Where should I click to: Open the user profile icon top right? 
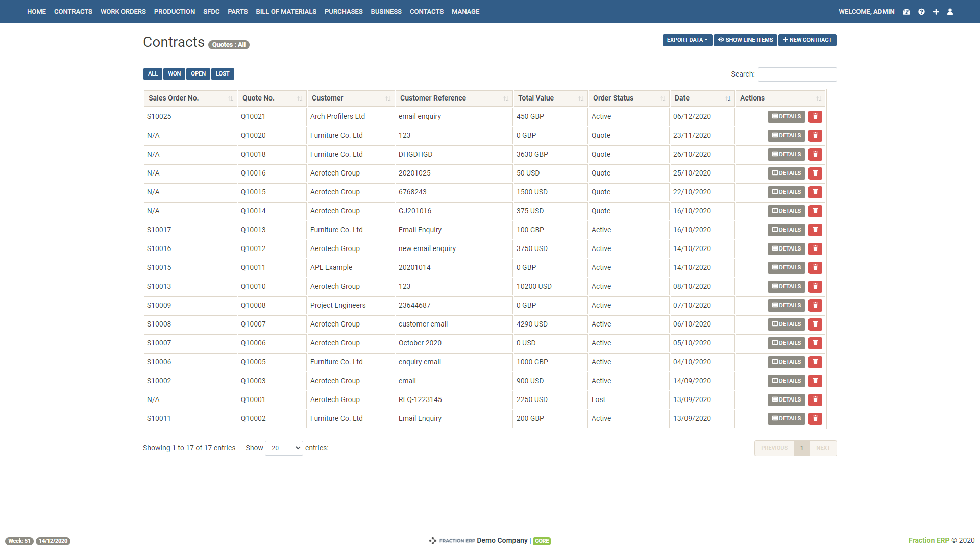(950, 11)
